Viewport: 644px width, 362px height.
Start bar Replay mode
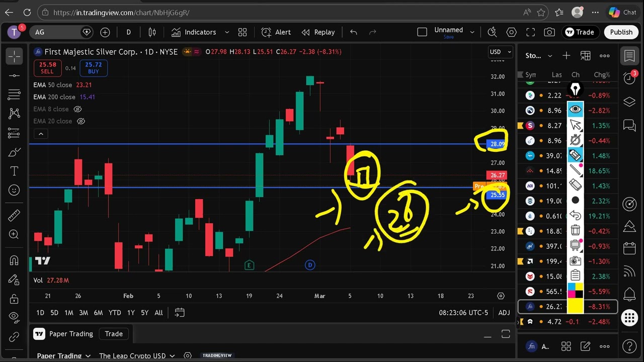(318, 32)
